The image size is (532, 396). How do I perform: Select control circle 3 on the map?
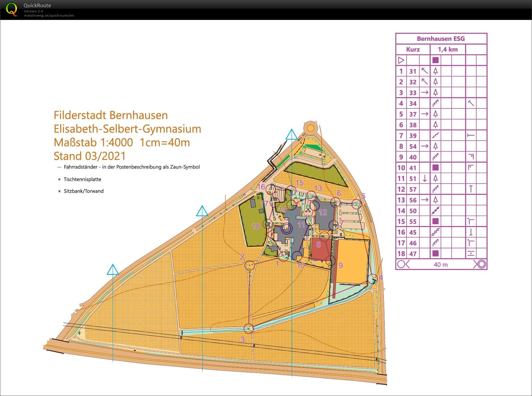click(248, 328)
